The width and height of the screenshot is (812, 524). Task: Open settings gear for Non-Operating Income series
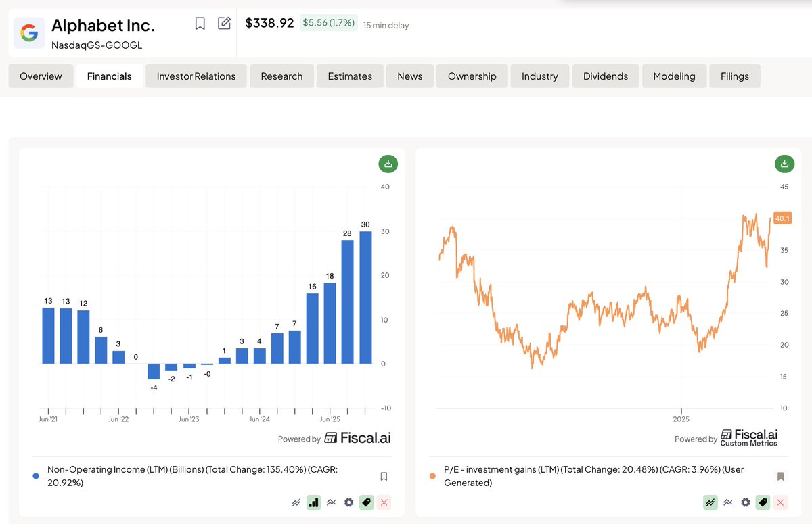(x=348, y=502)
